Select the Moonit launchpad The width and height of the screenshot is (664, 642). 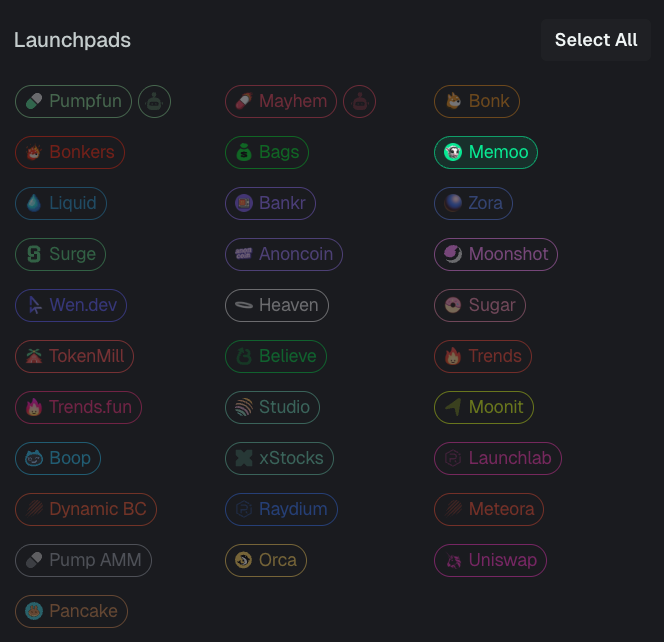coord(484,407)
